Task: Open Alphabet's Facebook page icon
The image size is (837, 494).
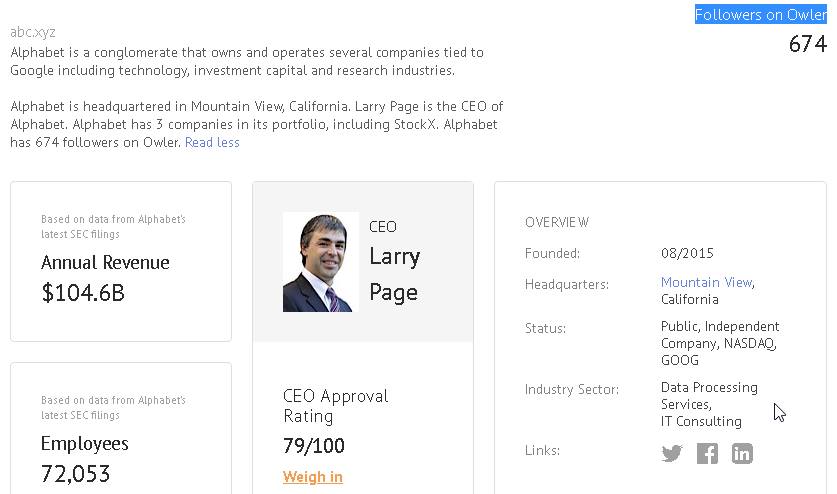Action: tap(707, 453)
